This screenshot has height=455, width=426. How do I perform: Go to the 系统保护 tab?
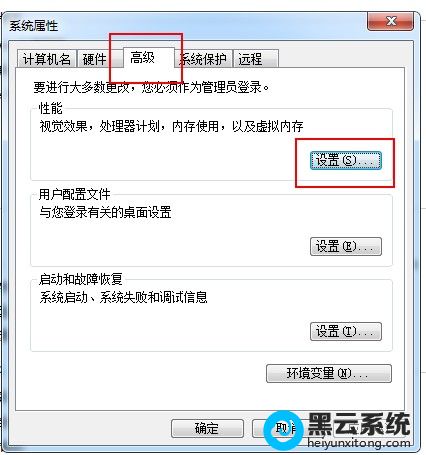203,59
